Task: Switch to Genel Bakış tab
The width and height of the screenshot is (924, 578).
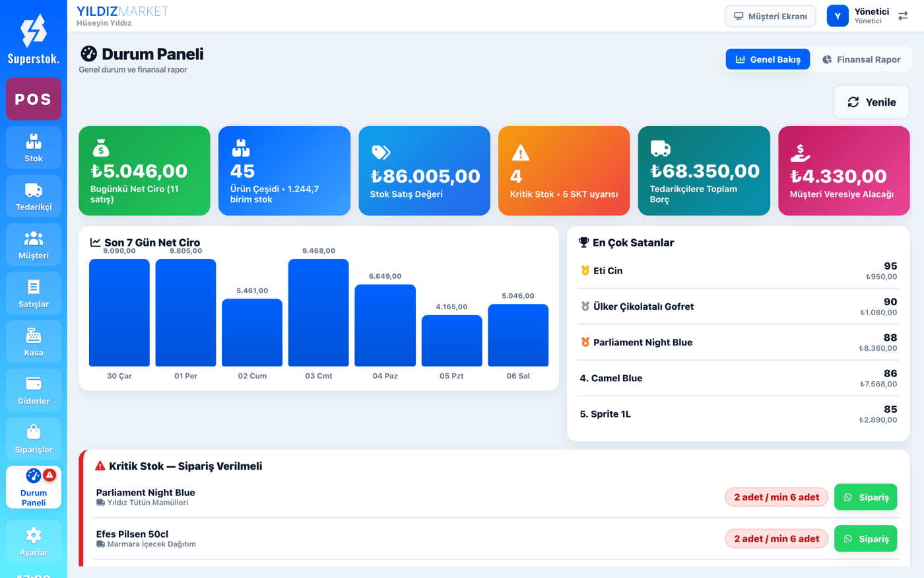Action: 768,59
